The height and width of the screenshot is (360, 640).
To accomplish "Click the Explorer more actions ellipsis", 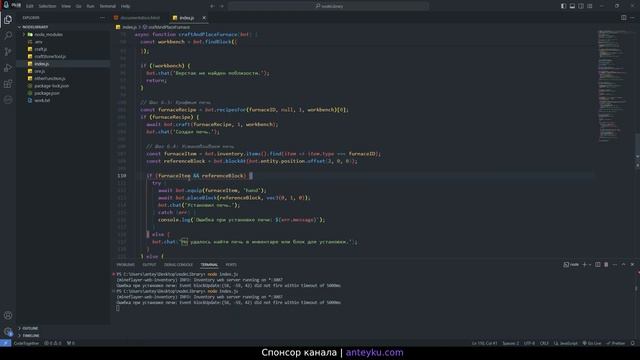I will [102, 18].
